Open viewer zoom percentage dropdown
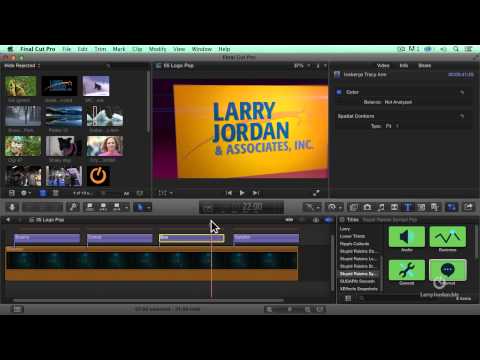This screenshot has width=480, height=360. 302,66
